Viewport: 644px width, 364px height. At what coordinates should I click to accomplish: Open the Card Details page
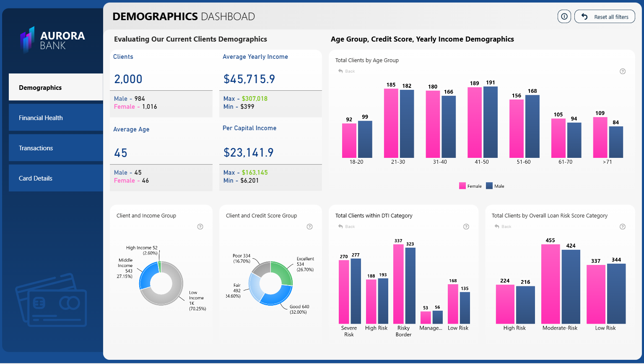[56, 178]
